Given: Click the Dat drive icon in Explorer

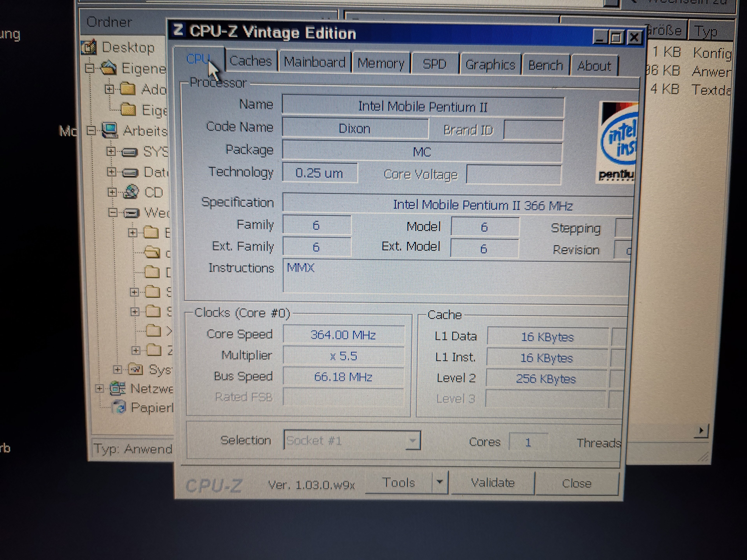Looking at the screenshot, I should tap(130, 173).
